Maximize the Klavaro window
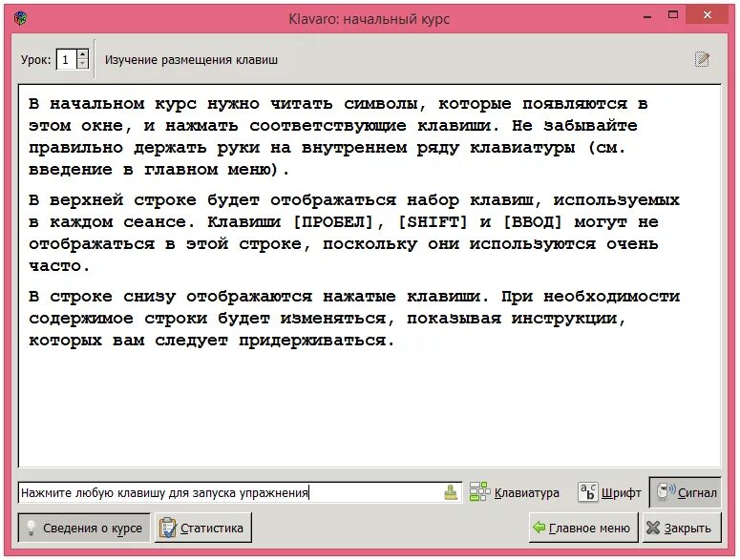Screen dimensions: 740x560 pyautogui.click(x=673, y=15)
